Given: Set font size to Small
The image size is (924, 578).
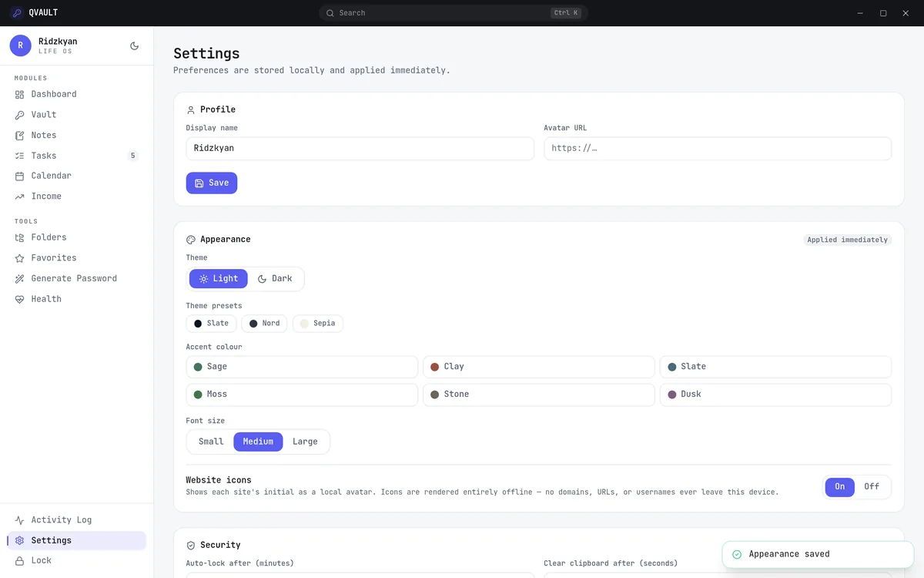Looking at the screenshot, I should [x=211, y=442].
